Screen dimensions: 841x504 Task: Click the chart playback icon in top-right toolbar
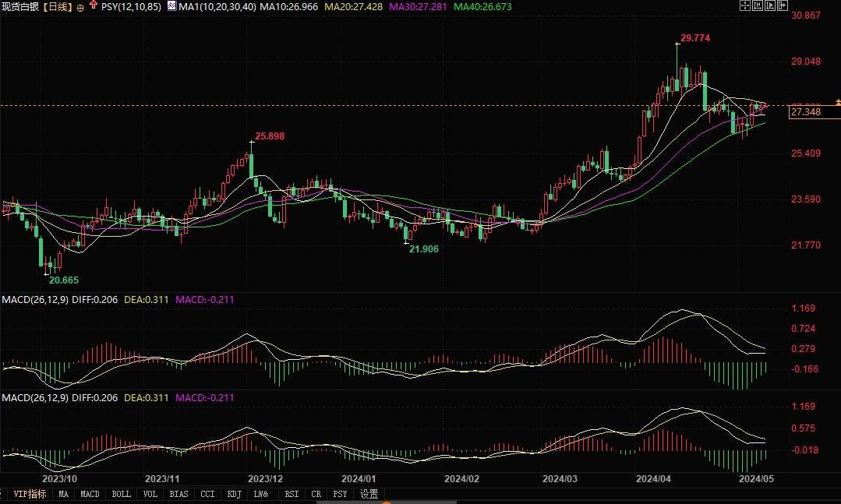click(769, 5)
